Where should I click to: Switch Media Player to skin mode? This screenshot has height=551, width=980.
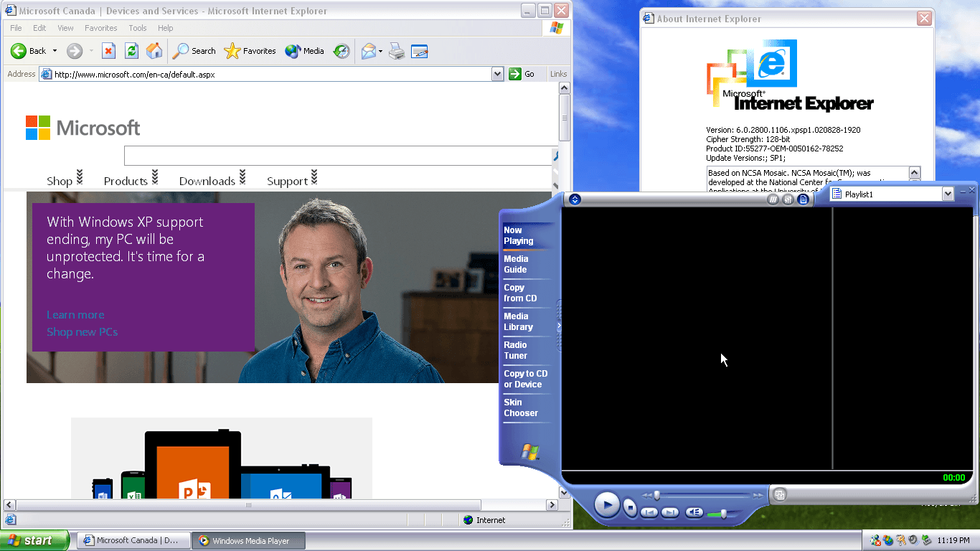pyautogui.click(x=780, y=494)
